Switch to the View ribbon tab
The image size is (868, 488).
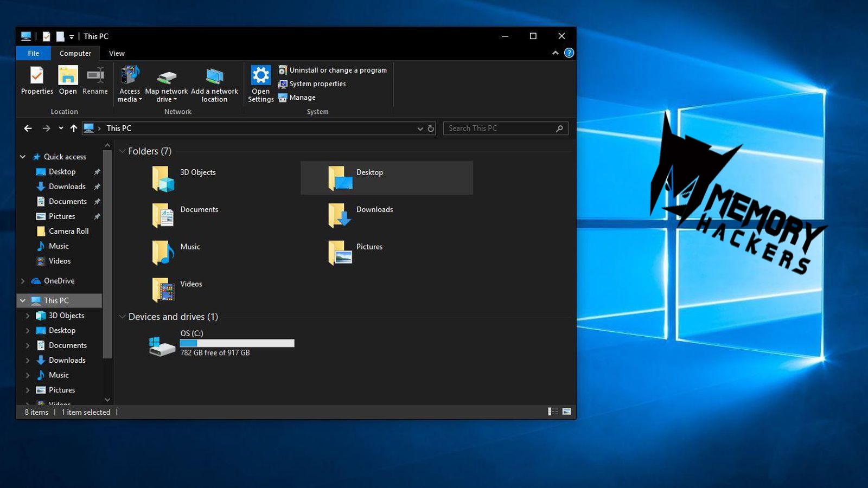117,53
